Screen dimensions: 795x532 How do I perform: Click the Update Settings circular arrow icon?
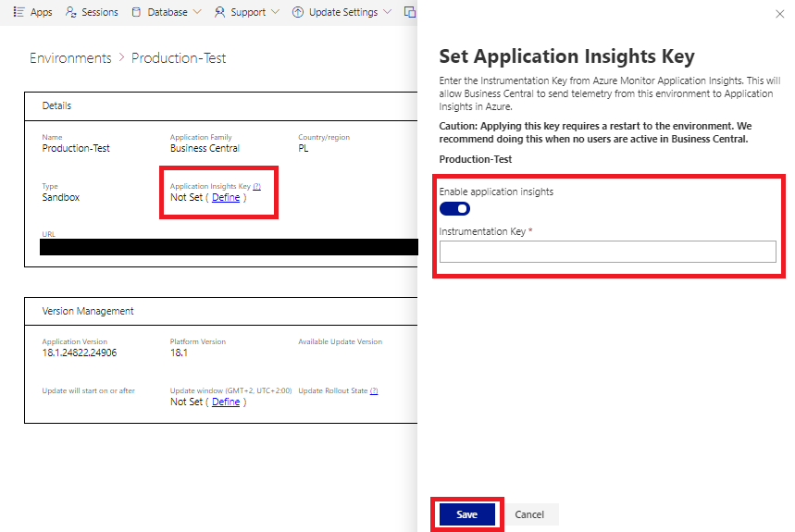click(298, 12)
